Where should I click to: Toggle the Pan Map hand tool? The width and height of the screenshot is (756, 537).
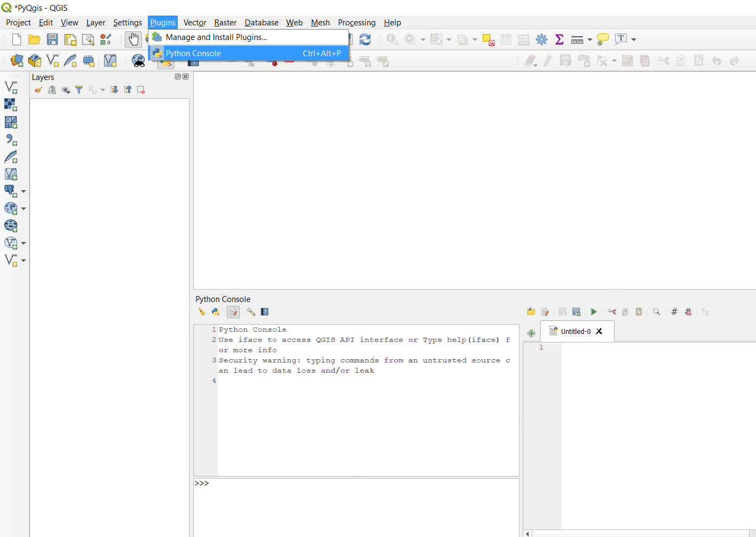[133, 39]
